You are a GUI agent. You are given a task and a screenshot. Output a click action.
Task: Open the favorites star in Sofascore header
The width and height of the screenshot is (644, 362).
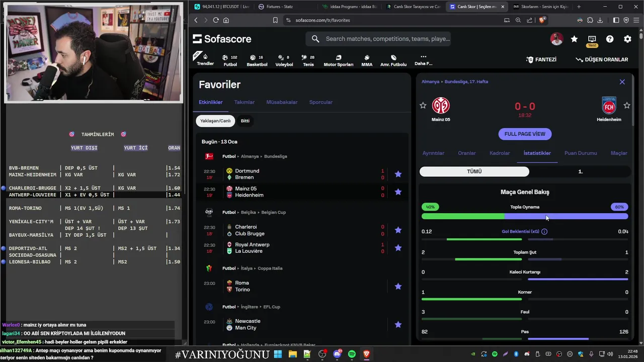click(x=574, y=39)
